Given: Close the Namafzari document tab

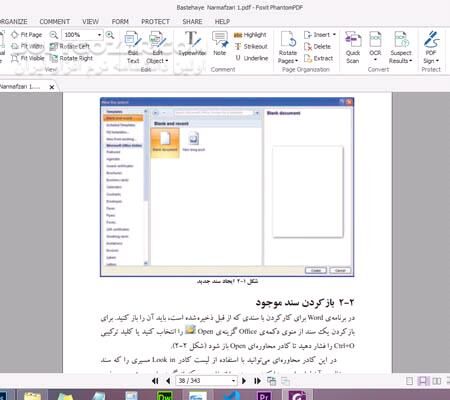Looking at the screenshot, I should [52, 87].
